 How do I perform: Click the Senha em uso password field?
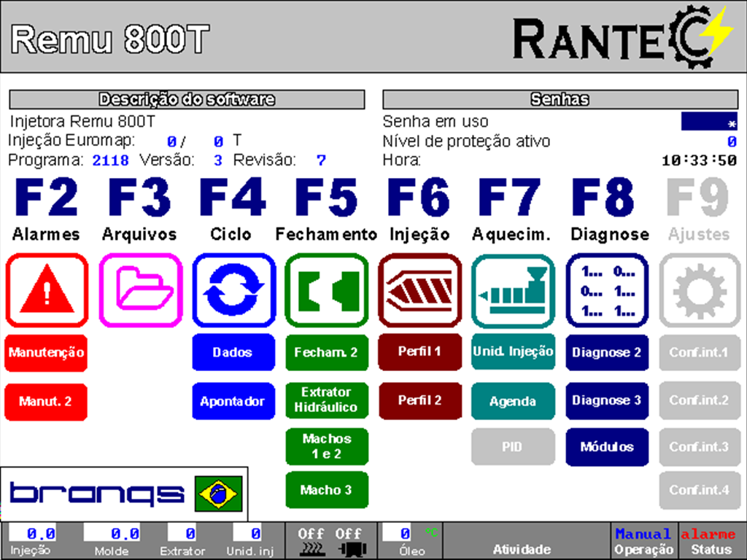(708, 122)
